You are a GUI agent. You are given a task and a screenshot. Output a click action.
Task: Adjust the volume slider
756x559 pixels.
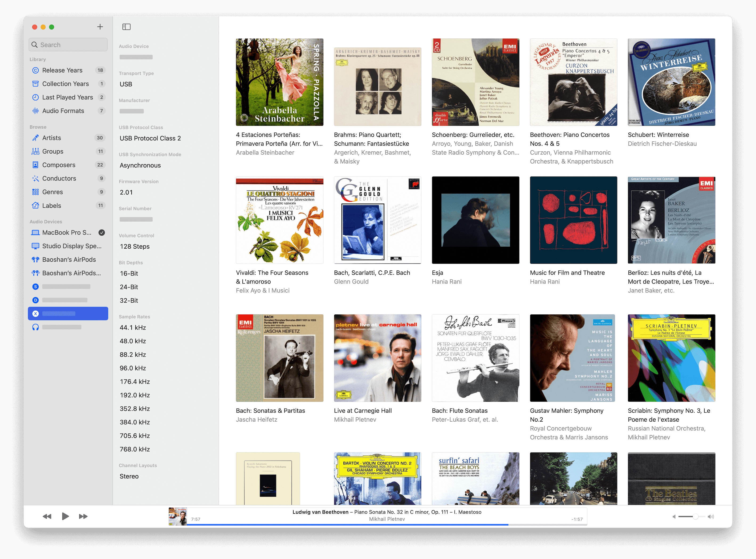tap(695, 517)
